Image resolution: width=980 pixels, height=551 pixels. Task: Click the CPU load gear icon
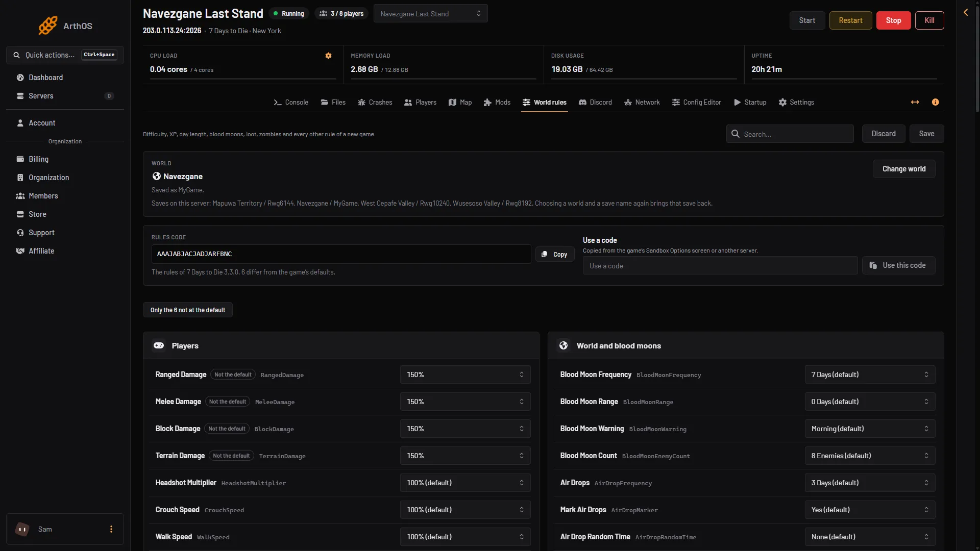(328, 56)
